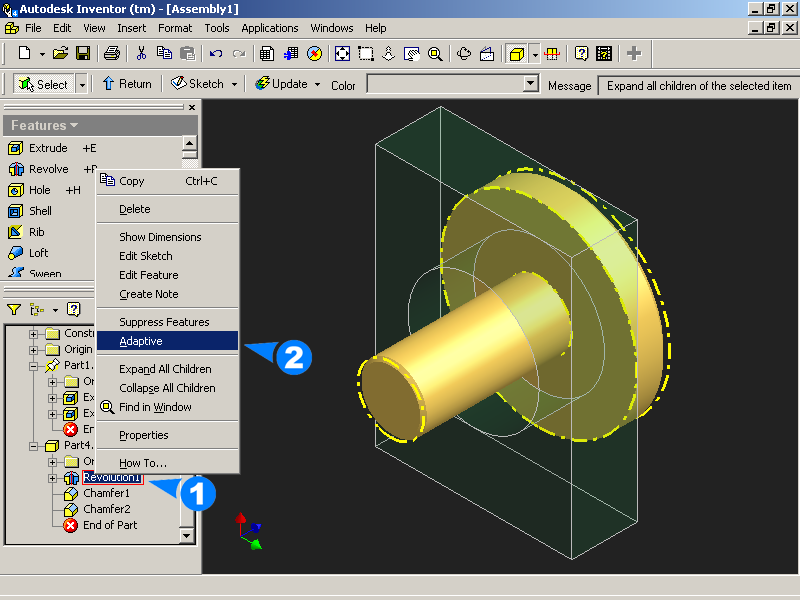800x600 pixels.
Task: Click the question mark icon in the browser bar
Action: coord(73,309)
